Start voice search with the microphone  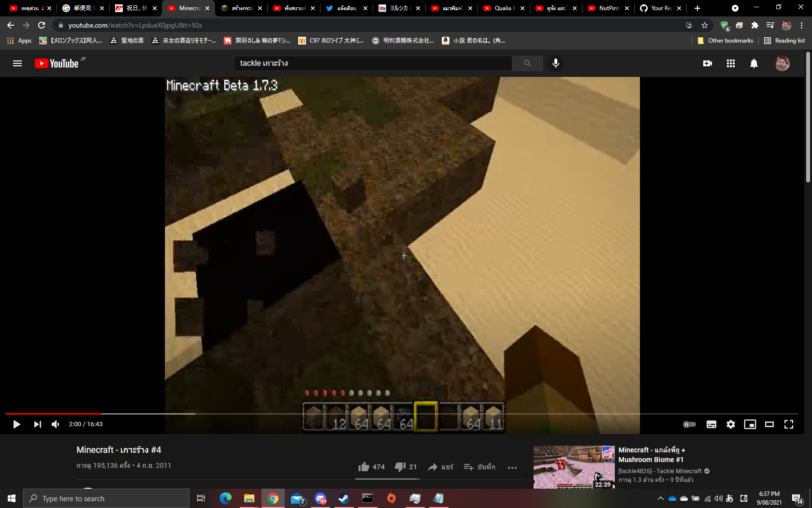pos(556,63)
